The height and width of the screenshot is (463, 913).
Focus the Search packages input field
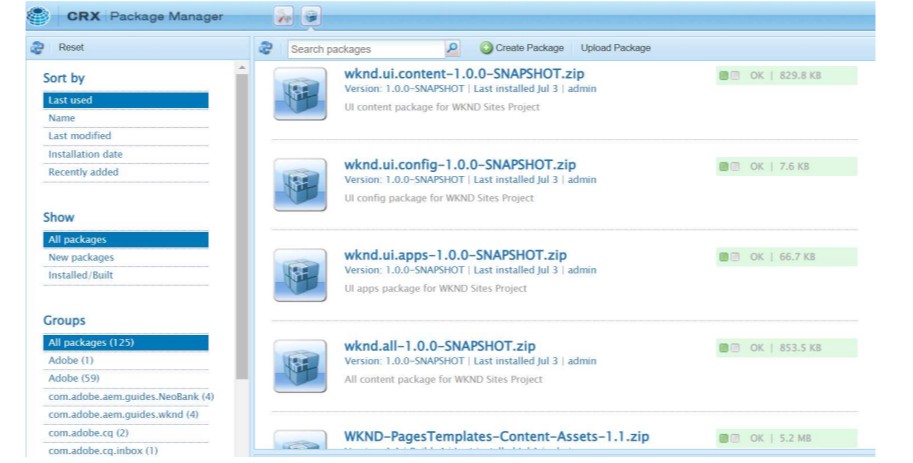[x=366, y=49]
